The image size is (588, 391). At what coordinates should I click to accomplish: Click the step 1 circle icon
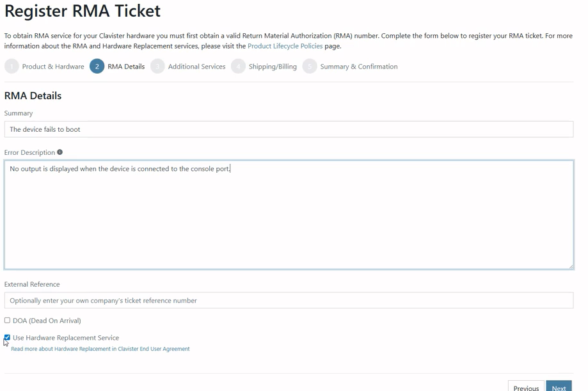click(x=12, y=67)
